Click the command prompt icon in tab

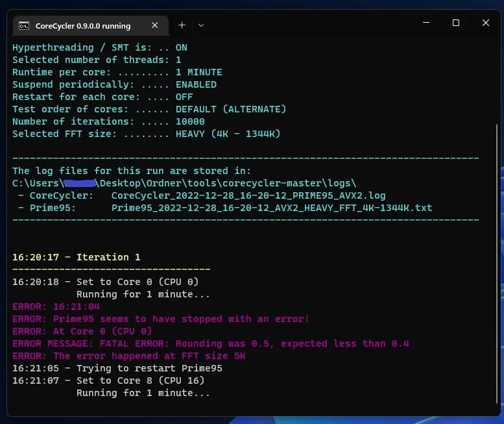coord(24,26)
